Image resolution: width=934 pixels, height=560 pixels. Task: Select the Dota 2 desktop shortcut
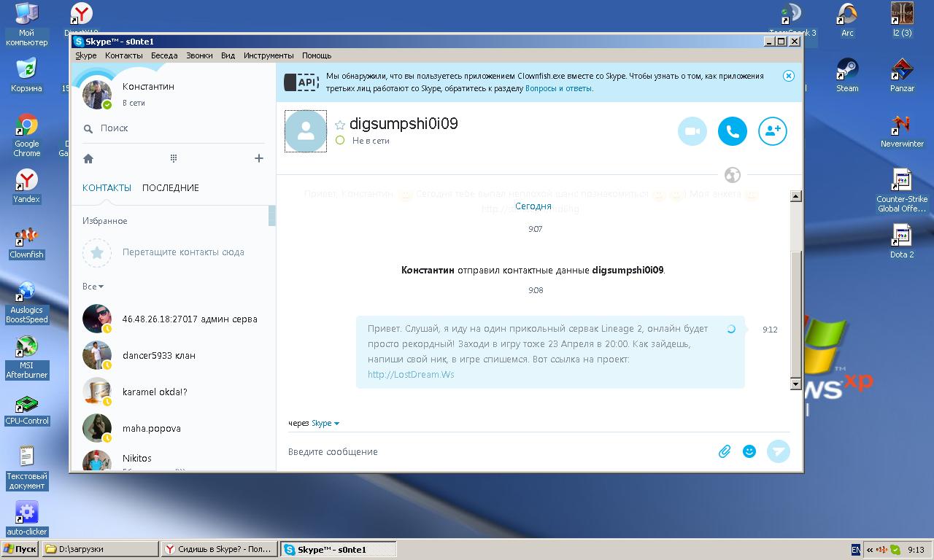click(x=903, y=242)
